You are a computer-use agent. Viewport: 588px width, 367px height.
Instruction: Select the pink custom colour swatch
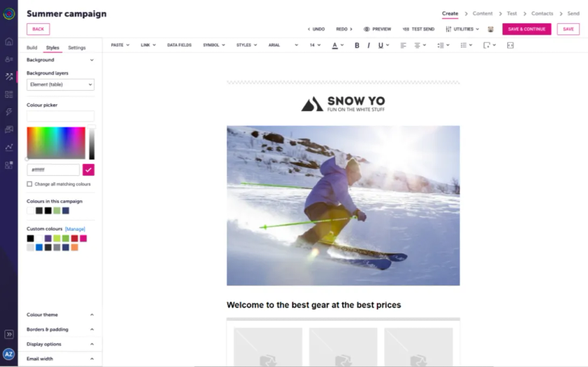pos(83,238)
